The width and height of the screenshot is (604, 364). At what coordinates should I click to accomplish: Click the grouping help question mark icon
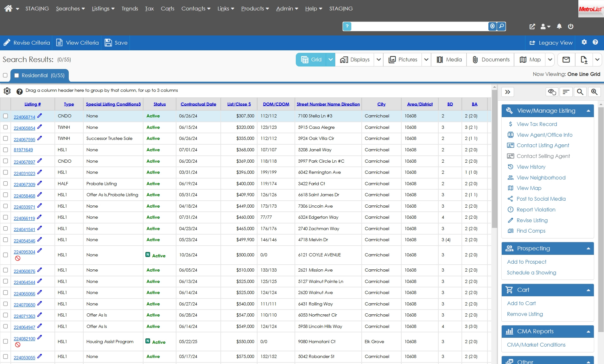[x=19, y=91]
